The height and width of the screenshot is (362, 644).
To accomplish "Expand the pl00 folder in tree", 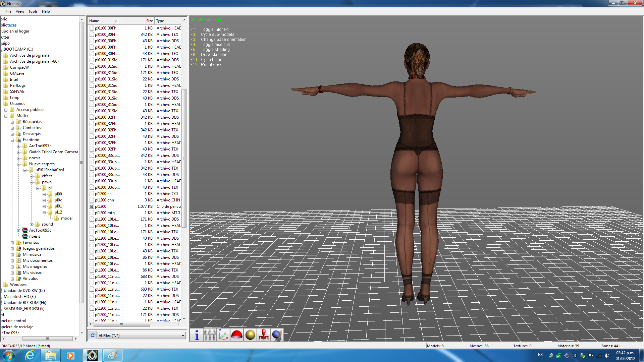I will (44, 194).
